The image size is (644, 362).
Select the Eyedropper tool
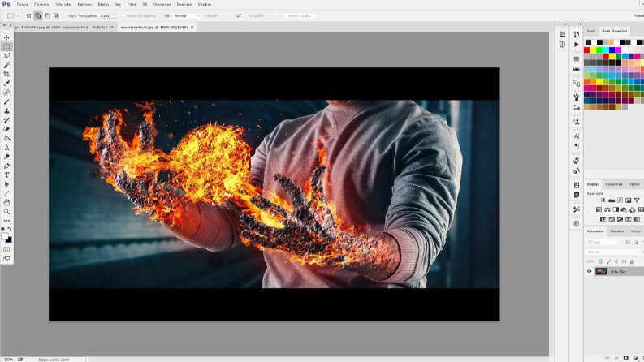click(6, 84)
